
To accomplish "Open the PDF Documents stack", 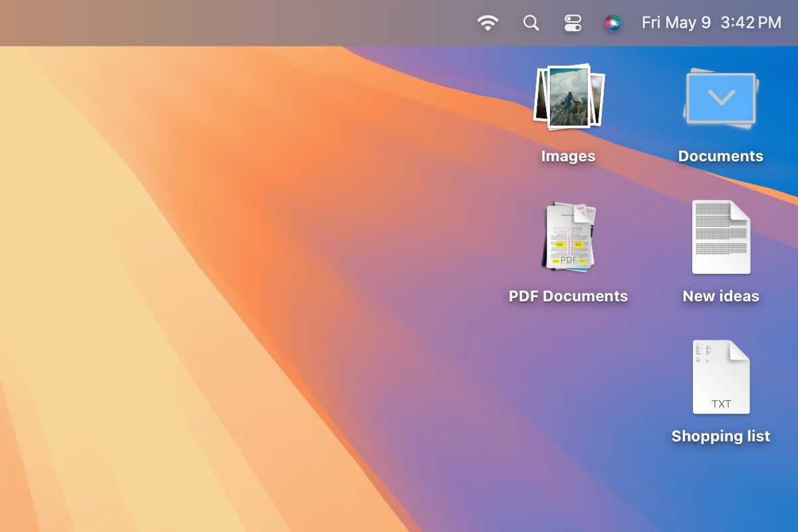I will point(569,237).
